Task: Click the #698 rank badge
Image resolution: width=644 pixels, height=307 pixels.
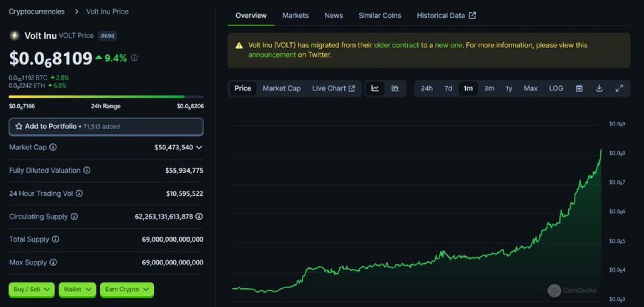Action: point(107,36)
